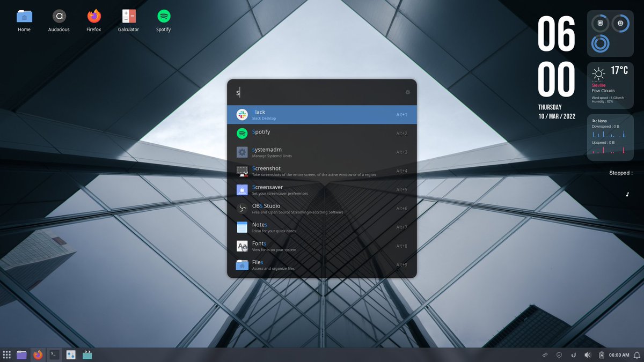Click the Files folder icon in results
Screen dimensions: 644x362
click(242, 265)
